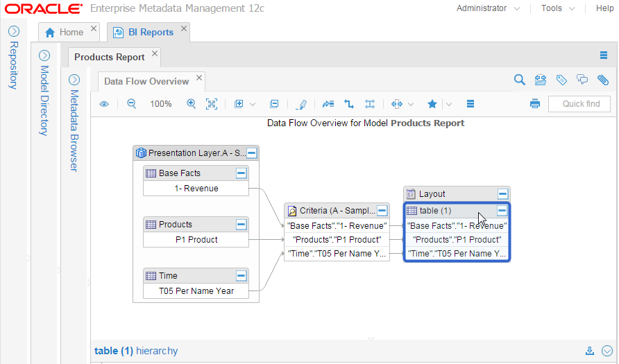Click the highlighter pen toolbar icon
This screenshot has height=364, width=619.
tap(300, 104)
